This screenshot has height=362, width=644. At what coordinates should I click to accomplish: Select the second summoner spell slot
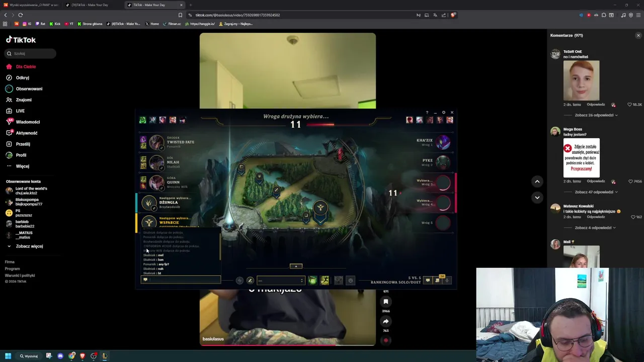click(x=325, y=281)
